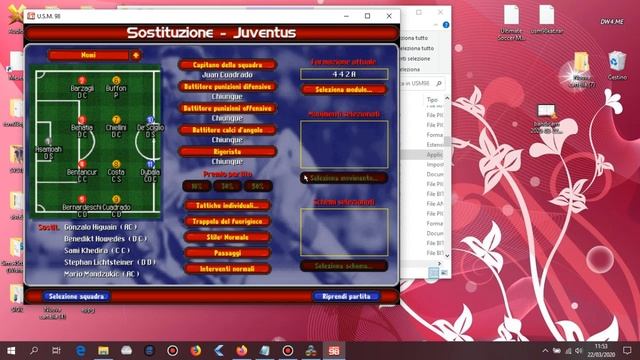Click the Selezione squadra button
This screenshot has width=640, height=360.
(x=76, y=296)
